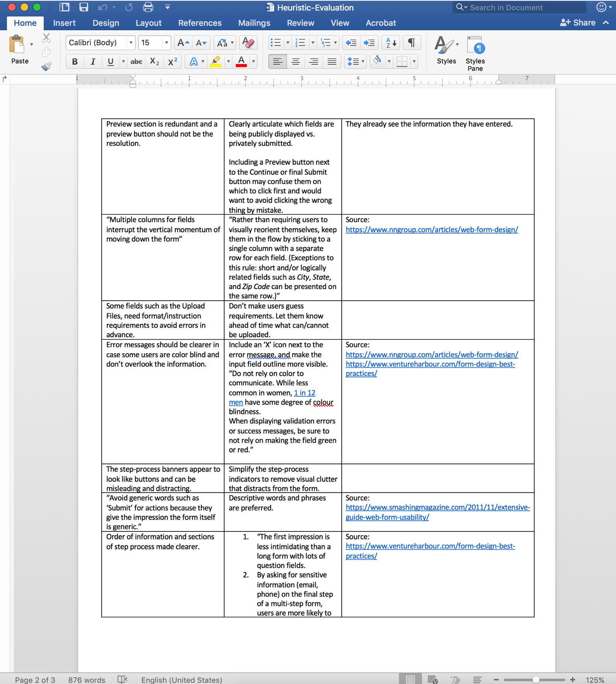This screenshot has height=684, width=616.
Task: Open the font name dropdown
Action: pos(131,43)
